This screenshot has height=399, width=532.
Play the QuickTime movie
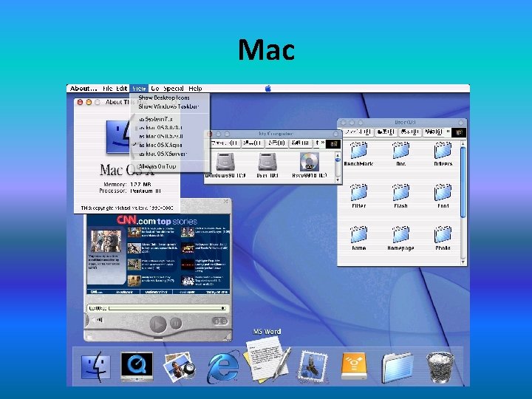[158, 324]
